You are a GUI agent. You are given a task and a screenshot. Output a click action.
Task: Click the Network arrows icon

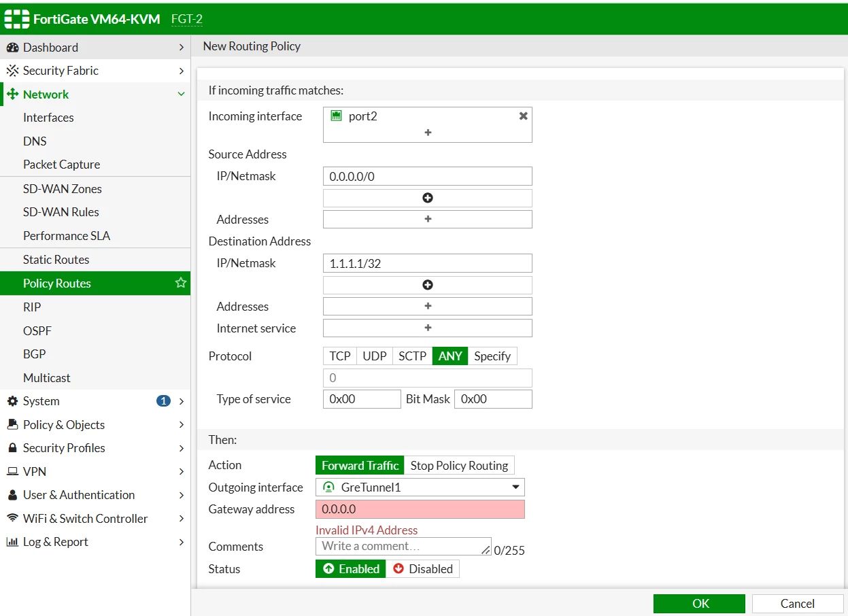(12, 95)
